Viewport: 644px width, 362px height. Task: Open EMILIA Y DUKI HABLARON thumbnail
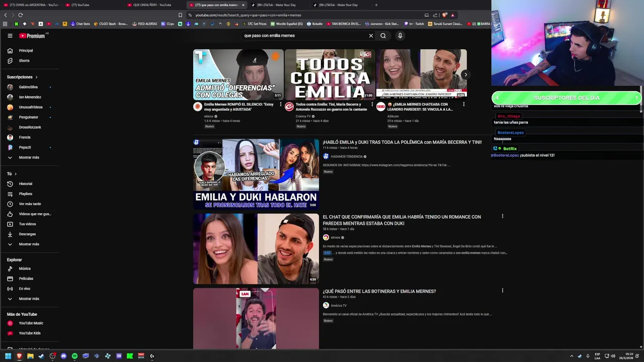(256, 174)
